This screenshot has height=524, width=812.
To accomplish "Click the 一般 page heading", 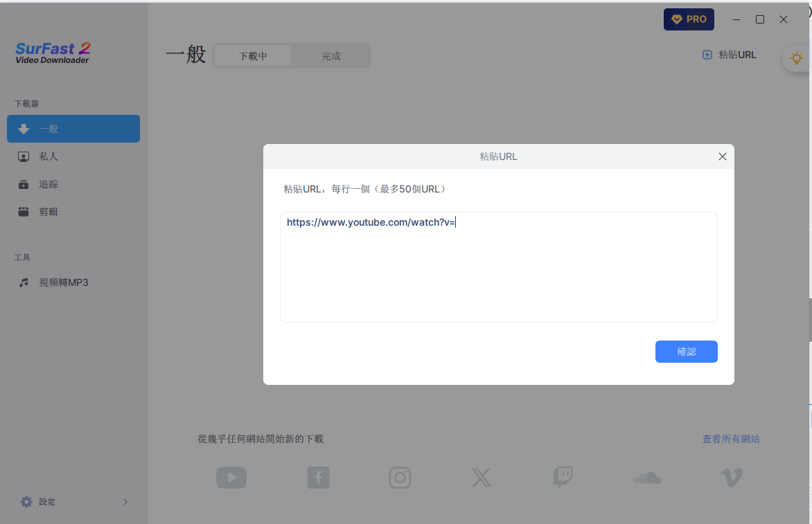I will tap(186, 54).
